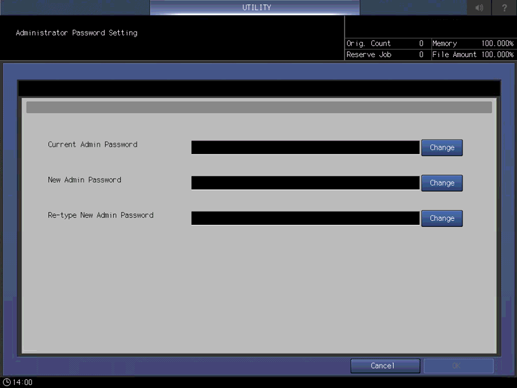
Task: Click the Re-type New Admin Password field
Action: pos(305,218)
